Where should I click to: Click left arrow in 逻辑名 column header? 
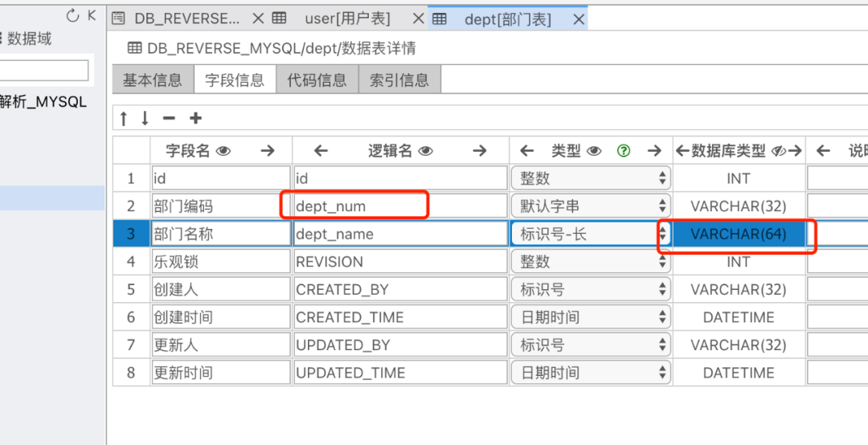coord(321,150)
